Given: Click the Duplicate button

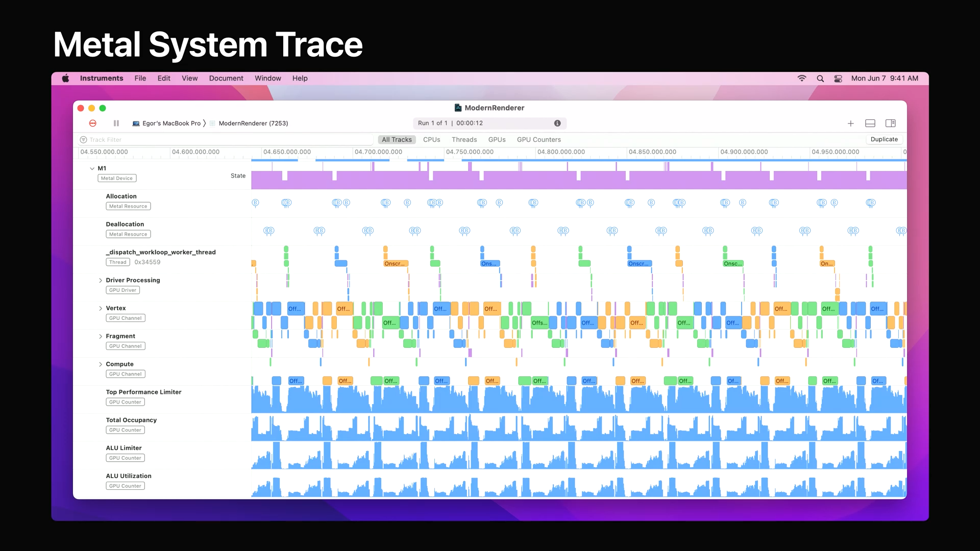Looking at the screenshot, I should pyautogui.click(x=884, y=139).
